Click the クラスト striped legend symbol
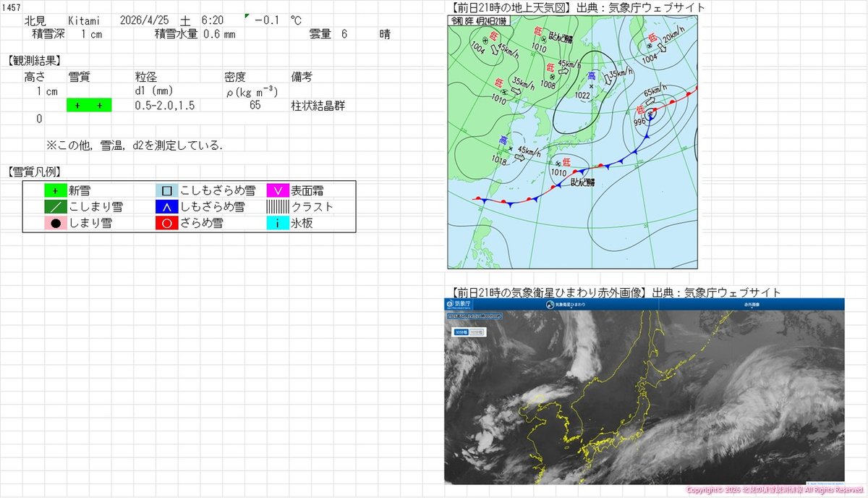This screenshot has width=868, height=498. pyautogui.click(x=276, y=206)
